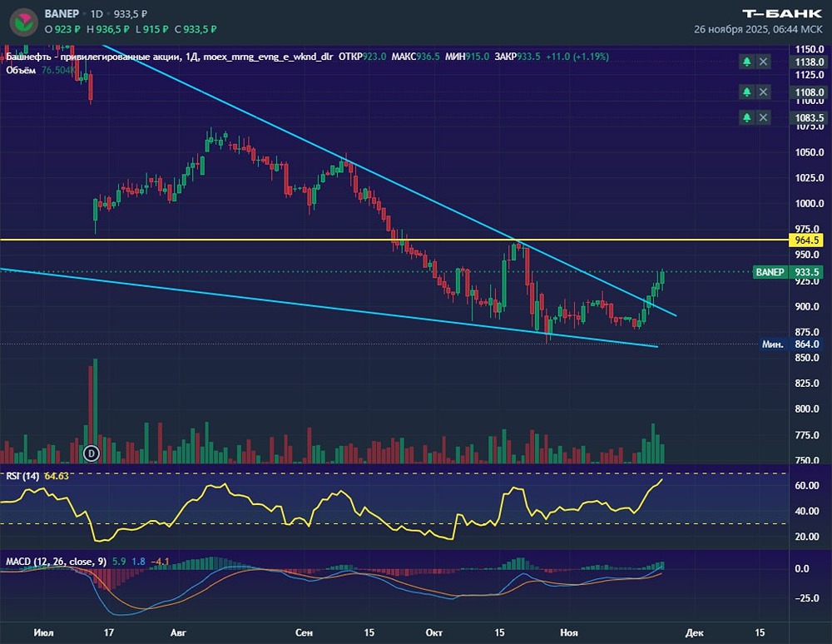Remove the 1108.0 price alert
This screenshot has height=644, width=832.
[x=763, y=92]
